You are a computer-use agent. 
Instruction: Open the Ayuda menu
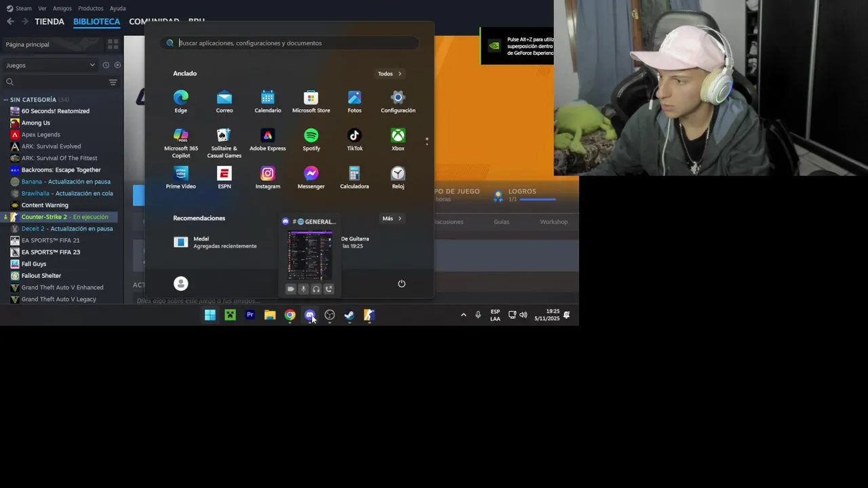coord(117,8)
